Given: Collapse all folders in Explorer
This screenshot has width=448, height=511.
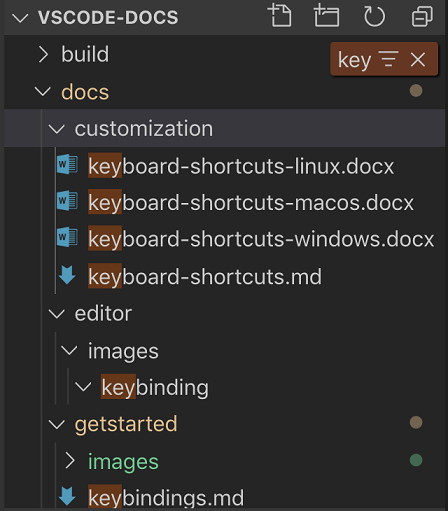Looking at the screenshot, I should pos(422,16).
